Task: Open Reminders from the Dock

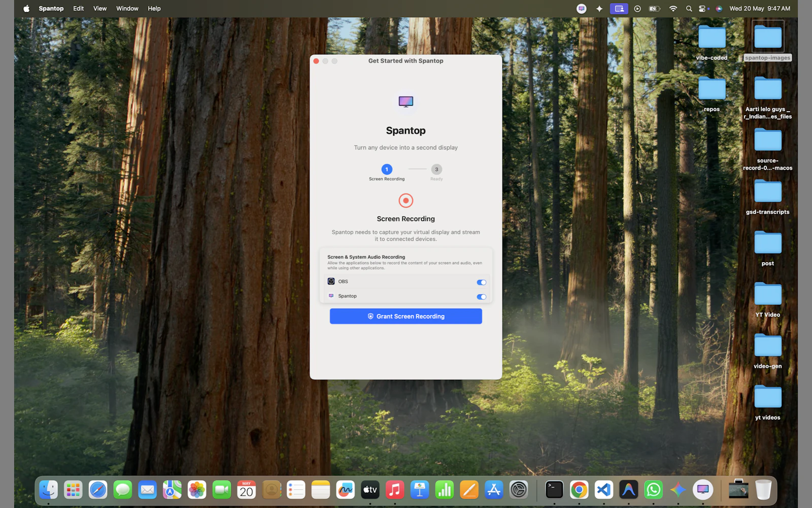Action: (x=296, y=490)
